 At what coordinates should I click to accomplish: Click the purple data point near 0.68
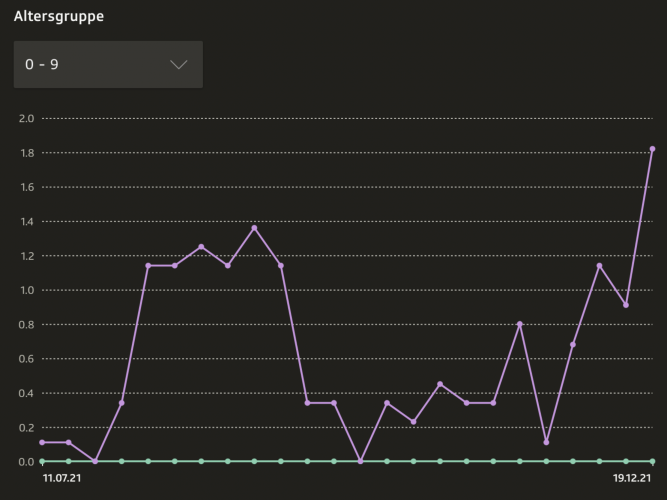click(573, 345)
